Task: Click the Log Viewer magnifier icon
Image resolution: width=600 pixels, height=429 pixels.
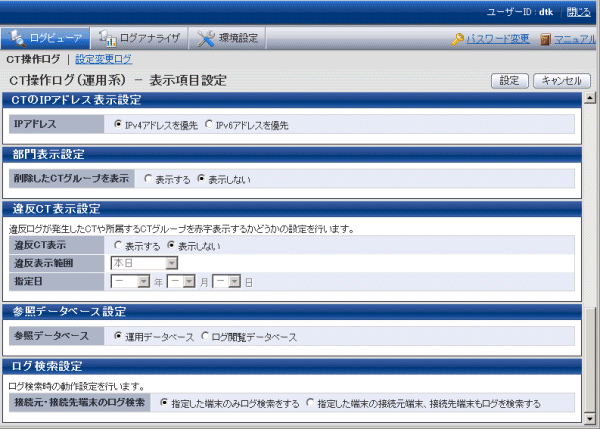Action: 16,38
